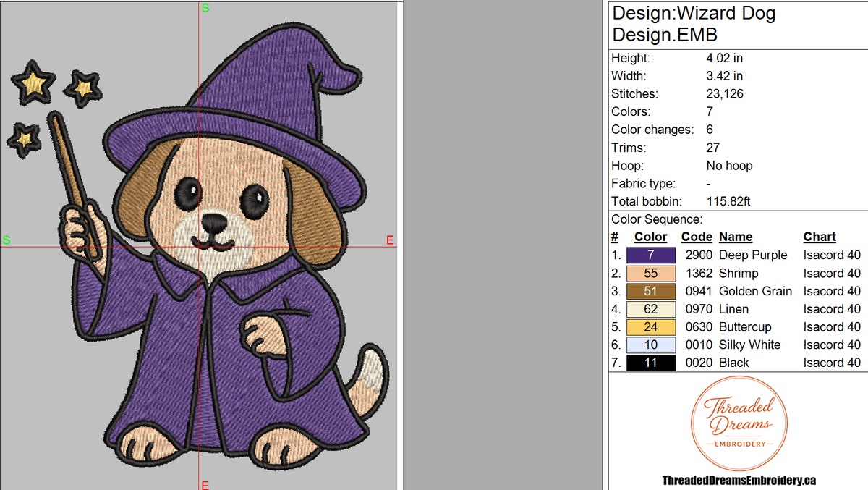Image resolution: width=868 pixels, height=490 pixels.
Task: Click the Colors count value '7'
Action: 710,111
